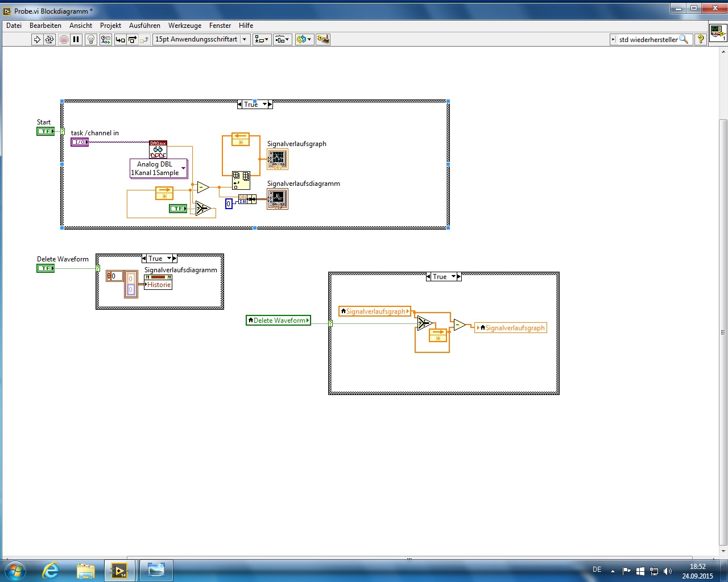Select the DAQmx Read node
The image size is (728, 582).
(x=158, y=149)
